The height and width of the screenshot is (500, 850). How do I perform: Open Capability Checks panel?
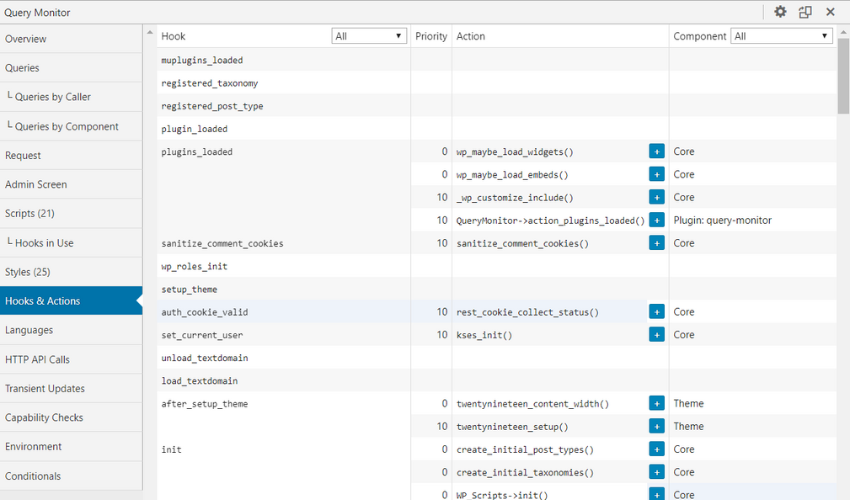pyautogui.click(x=71, y=418)
